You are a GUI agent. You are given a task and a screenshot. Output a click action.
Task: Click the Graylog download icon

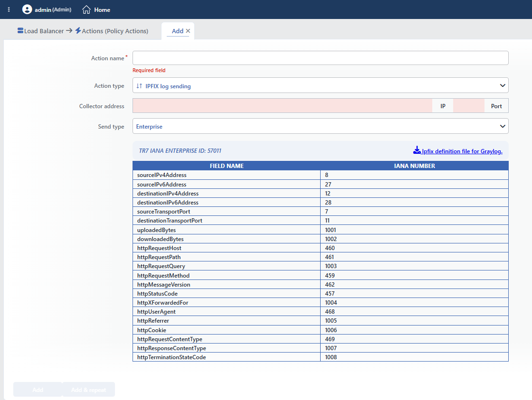pyautogui.click(x=417, y=150)
